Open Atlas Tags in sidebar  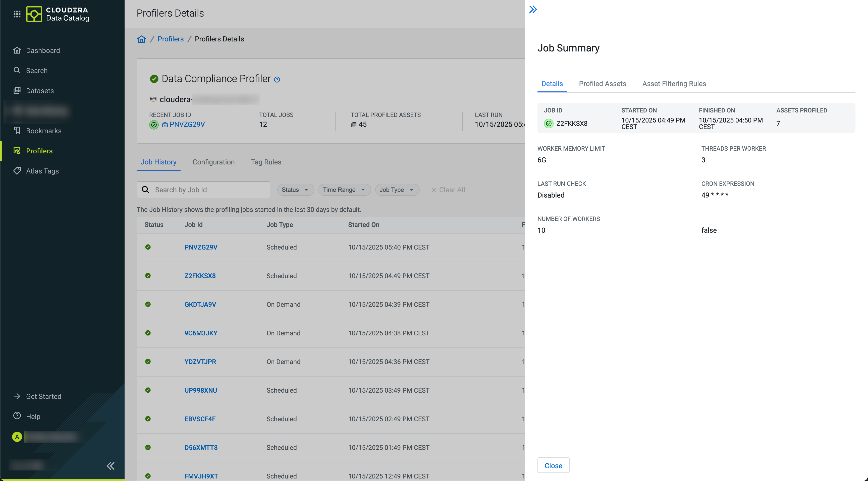42,171
